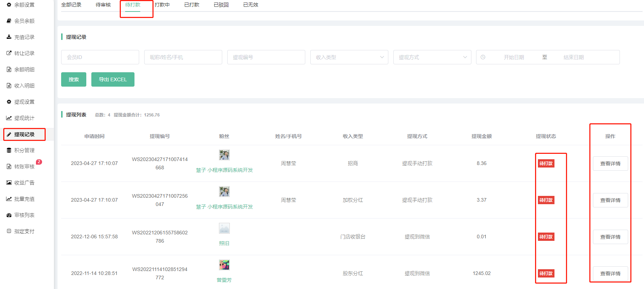Click the 积分管理 database icon

point(9,150)
